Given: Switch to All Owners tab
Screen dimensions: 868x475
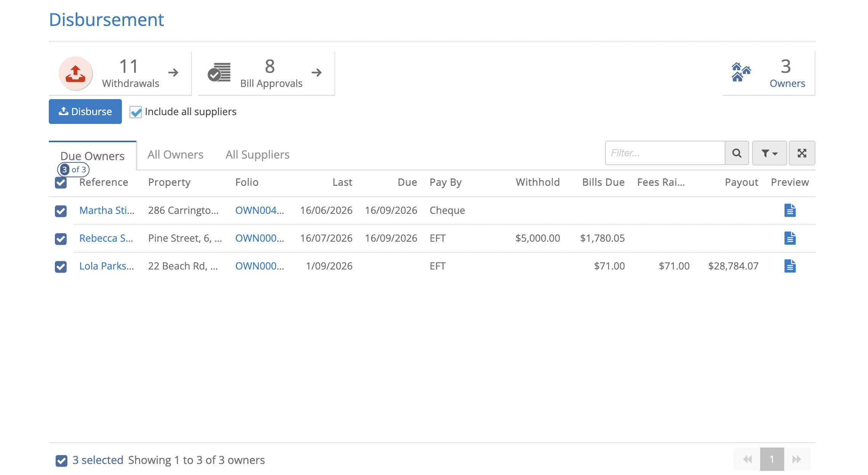Looking at the screenshot, I should coord(175,155).
